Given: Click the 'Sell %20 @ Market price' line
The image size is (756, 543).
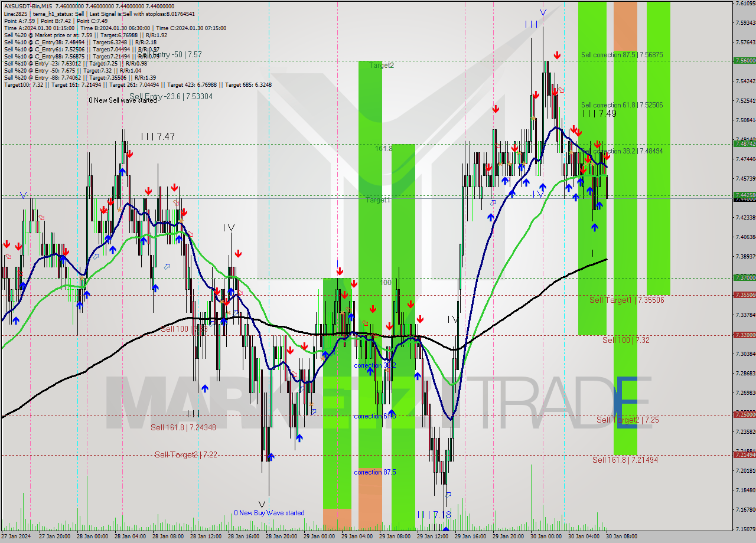Looking at the screenshot, I should point(86,35).
